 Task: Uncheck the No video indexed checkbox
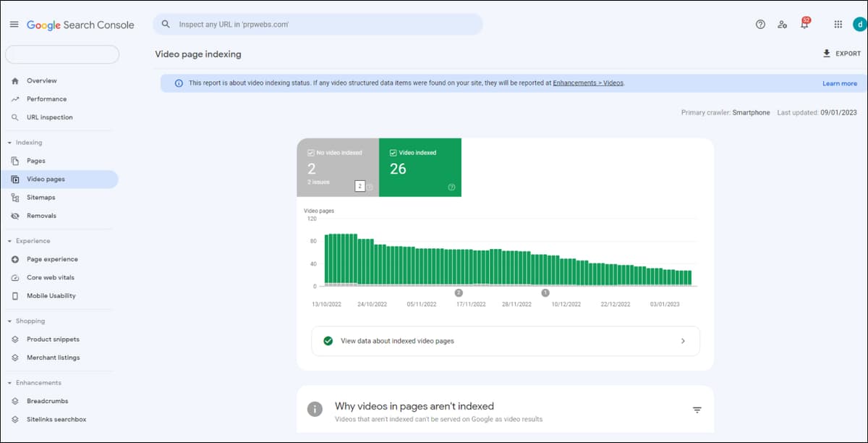311,153
